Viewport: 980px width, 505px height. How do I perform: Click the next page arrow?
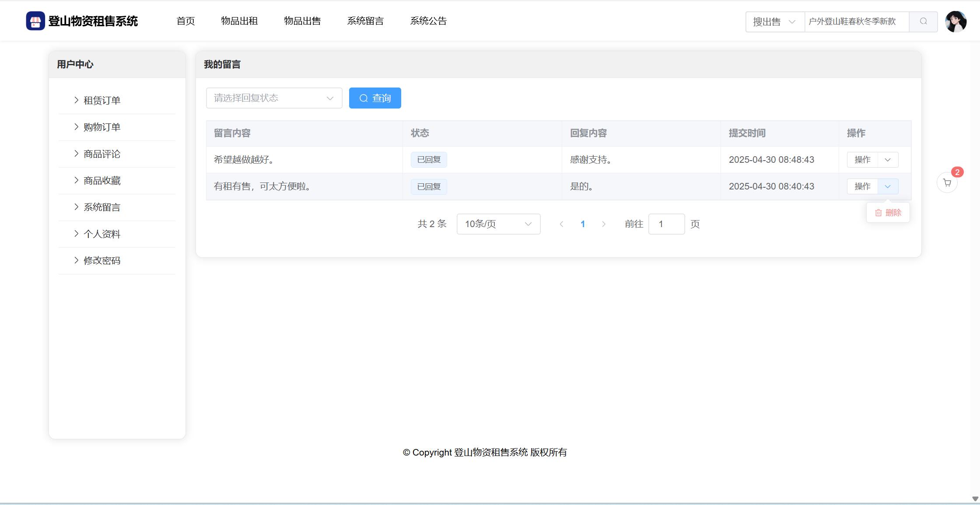click(604, 224)
